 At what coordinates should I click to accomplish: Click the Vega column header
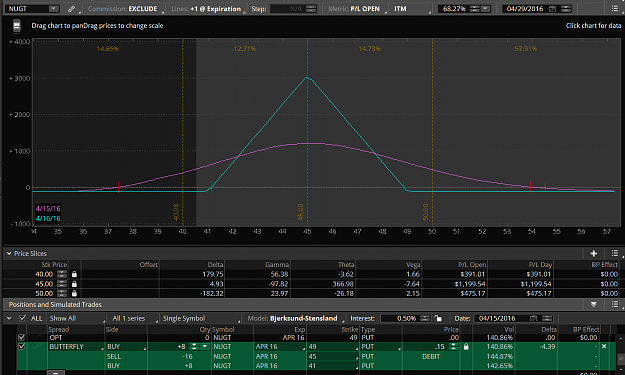pos(413,265)
